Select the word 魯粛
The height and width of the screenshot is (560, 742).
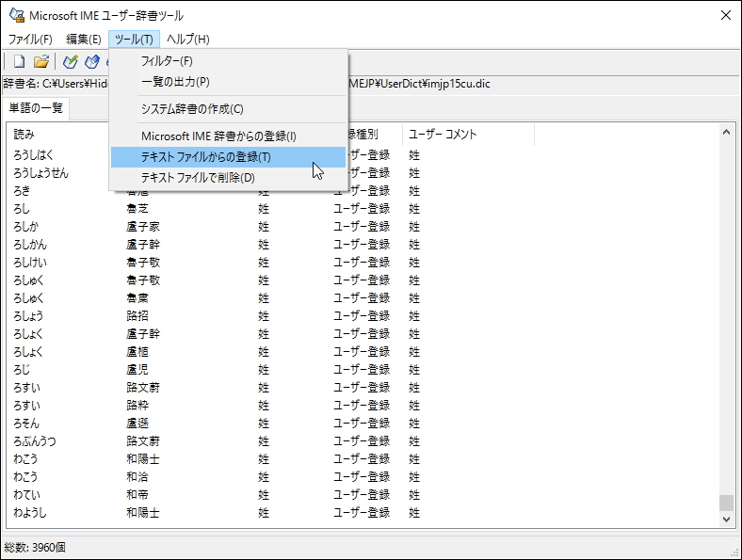coord(137,298)
